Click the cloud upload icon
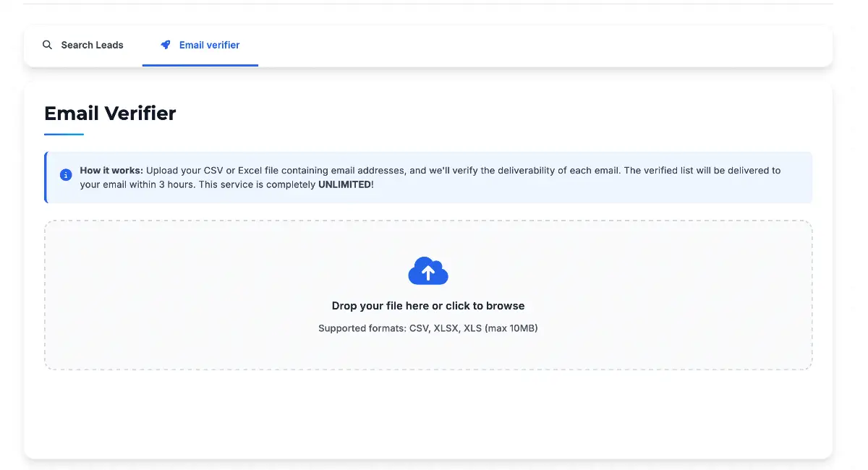868x470 pixels. pos(428,271)
